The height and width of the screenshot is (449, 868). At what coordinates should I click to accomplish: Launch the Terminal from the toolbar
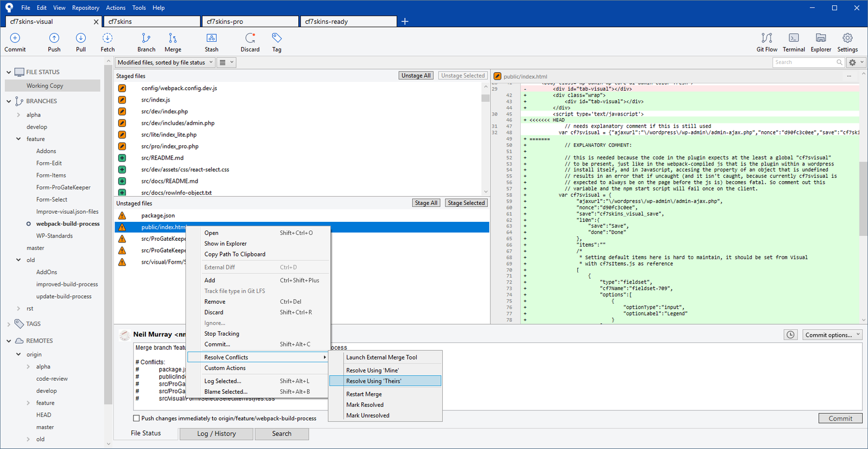pos(794,42)
